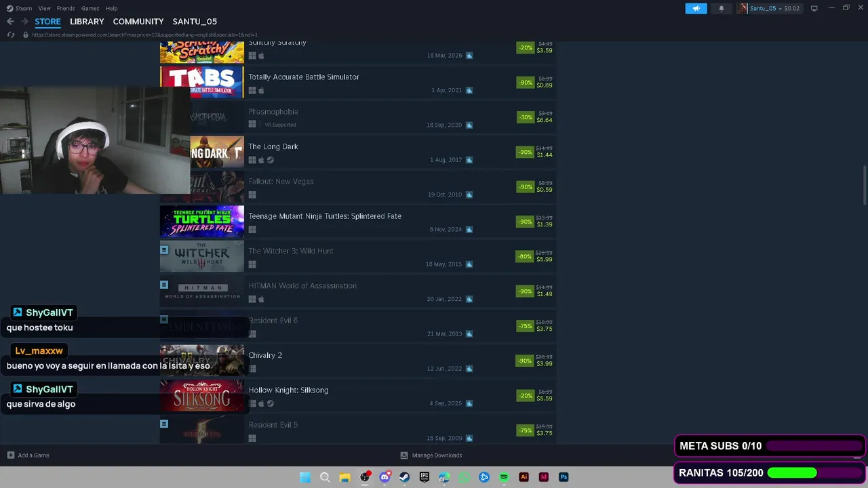The width and height of the screenshot is (868, 488).
Task: Click the type icon beside date 18 Sep, 2020
Action: point(469,125)
